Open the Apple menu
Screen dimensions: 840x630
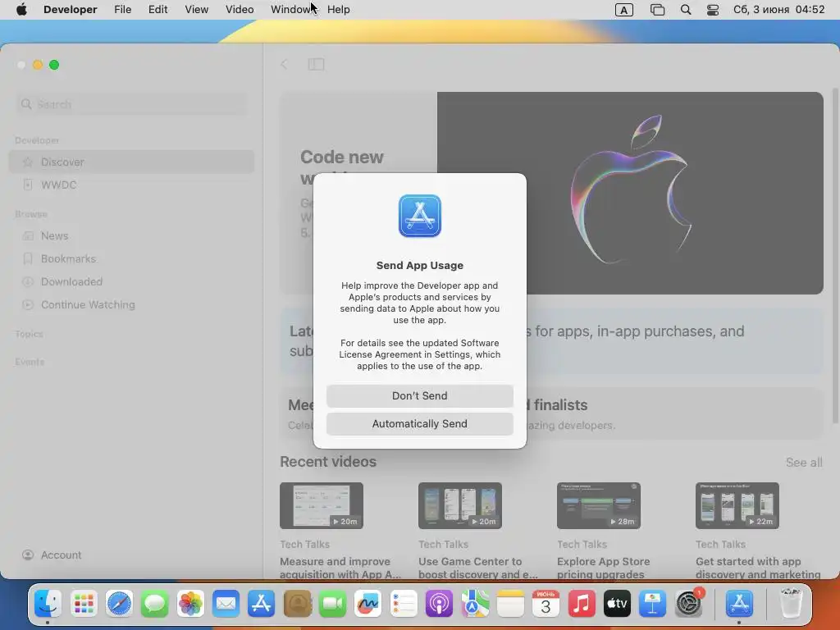coord(21,10)
